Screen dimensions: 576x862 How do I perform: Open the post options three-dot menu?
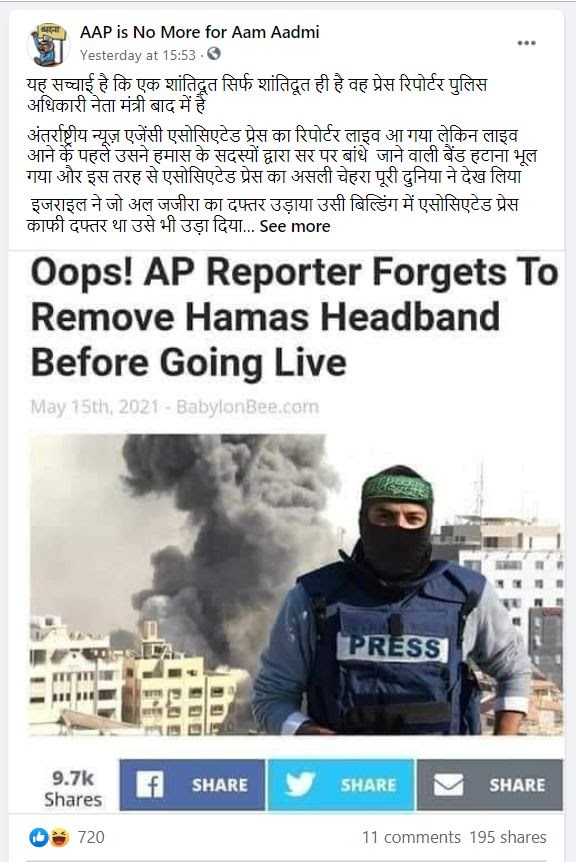point(526,43)
